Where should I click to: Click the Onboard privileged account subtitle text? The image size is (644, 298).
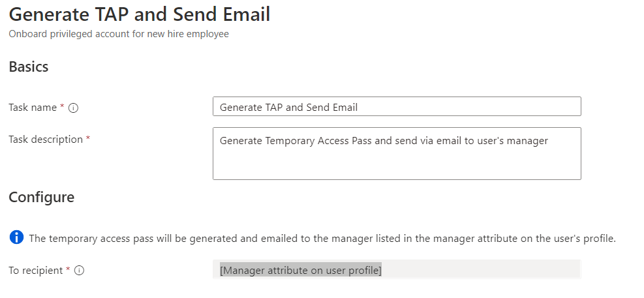(x=119, y=34)
